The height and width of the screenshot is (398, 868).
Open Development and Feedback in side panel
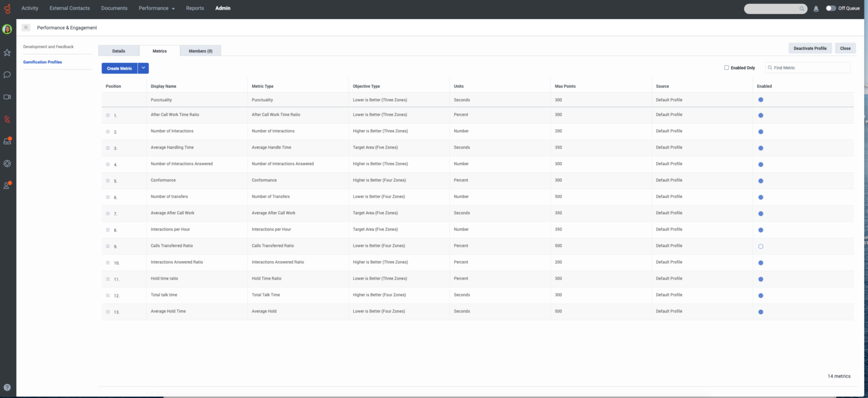(49, 47)
